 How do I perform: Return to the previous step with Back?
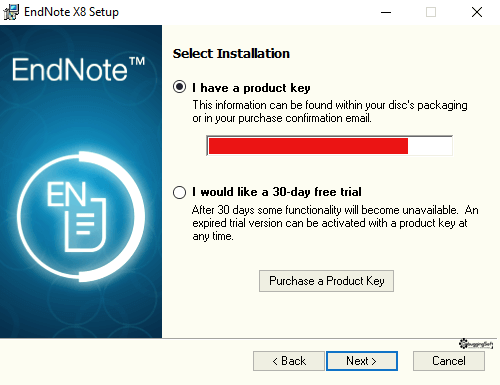289,361
